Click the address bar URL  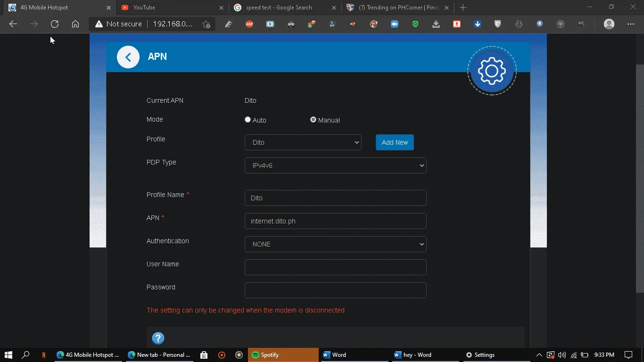173,24
